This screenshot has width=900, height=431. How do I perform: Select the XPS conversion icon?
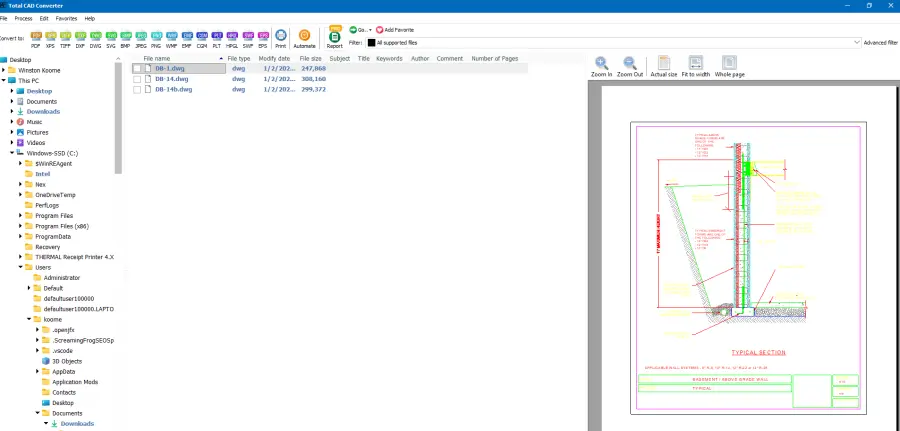pyautogui.click(x=51, y=38)
